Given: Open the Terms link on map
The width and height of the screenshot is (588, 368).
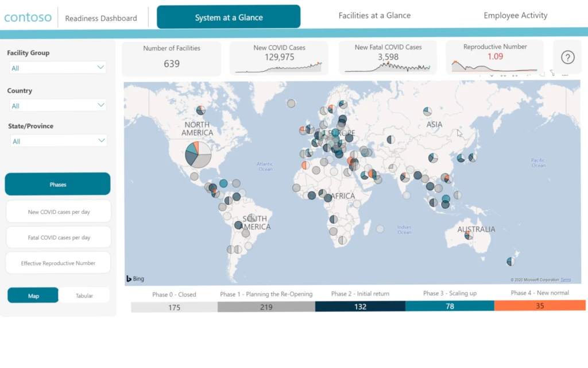Looking at the screenshot, I should click(566, 280).
